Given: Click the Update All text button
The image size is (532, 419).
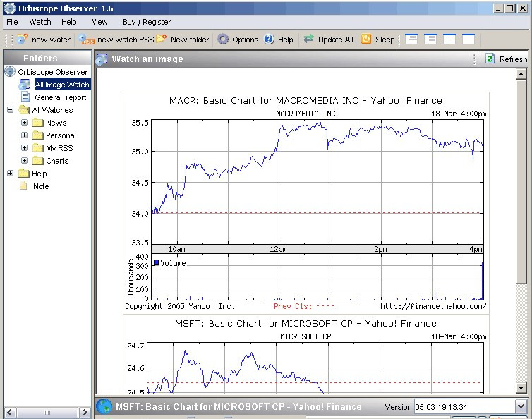Looking at the screenshot, I should pos(336,40).
